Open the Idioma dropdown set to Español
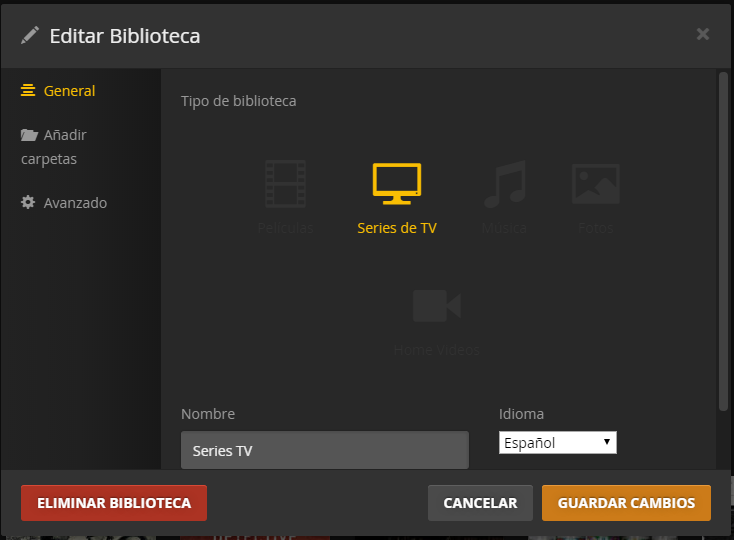Viewport: 734px width, 540px height. click(558, 443)
